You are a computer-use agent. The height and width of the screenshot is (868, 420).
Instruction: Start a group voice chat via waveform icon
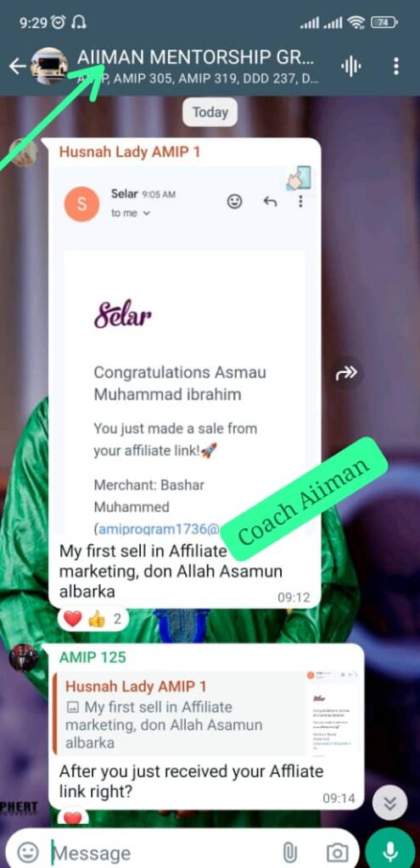[350, 67]
